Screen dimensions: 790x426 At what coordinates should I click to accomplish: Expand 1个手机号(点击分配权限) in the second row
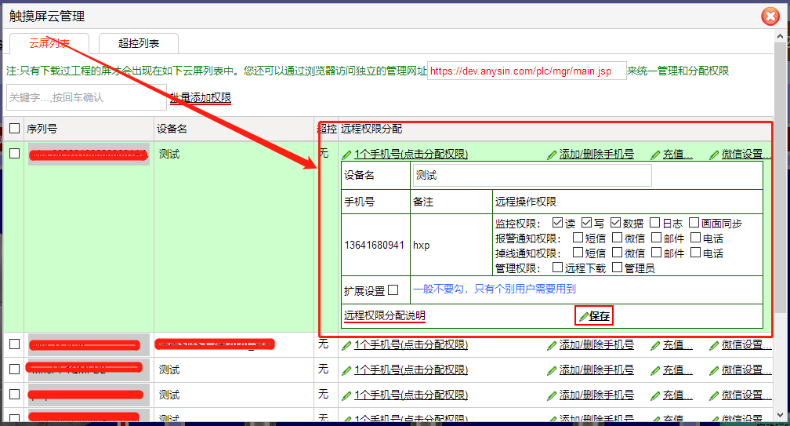411,345
